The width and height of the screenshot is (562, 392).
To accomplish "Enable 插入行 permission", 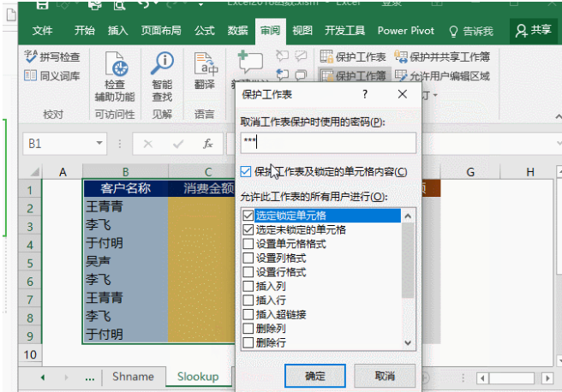I will coord(248,300).
